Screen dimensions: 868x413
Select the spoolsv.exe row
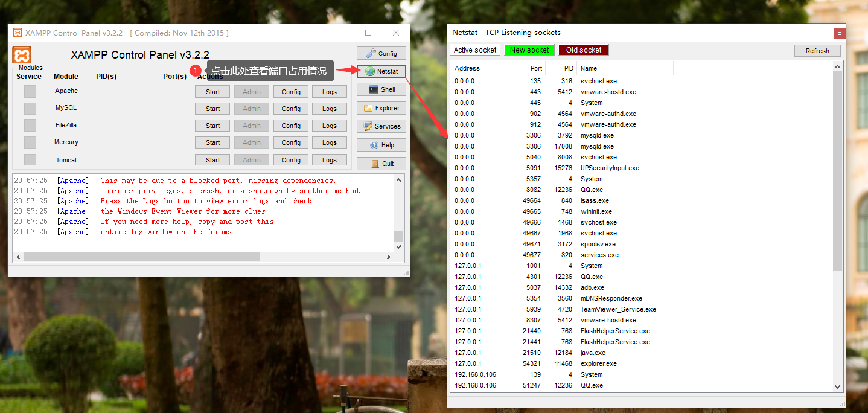642,244
